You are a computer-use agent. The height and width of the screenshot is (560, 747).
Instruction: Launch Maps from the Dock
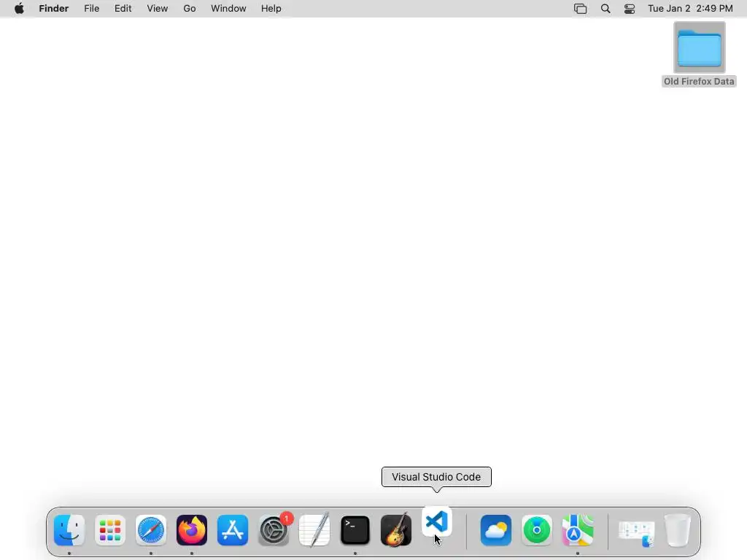tap(578, 530)
